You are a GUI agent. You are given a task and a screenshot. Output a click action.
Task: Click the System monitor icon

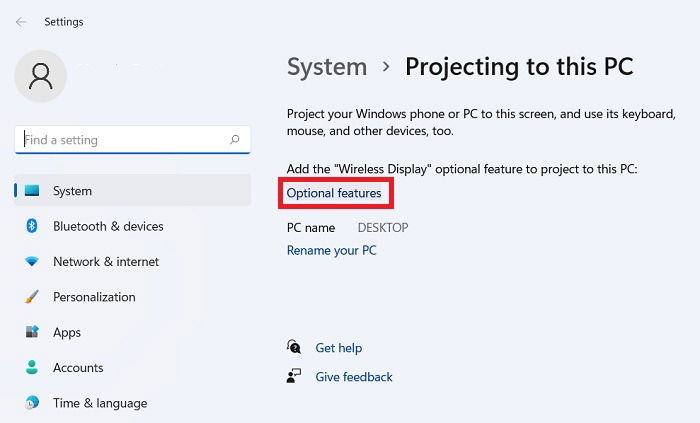pos(32,191)
